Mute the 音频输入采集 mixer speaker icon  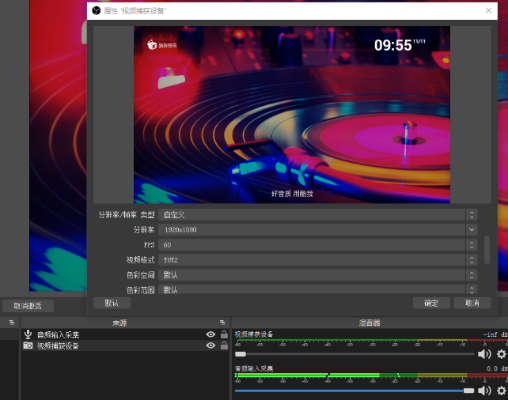pos(484,390)
